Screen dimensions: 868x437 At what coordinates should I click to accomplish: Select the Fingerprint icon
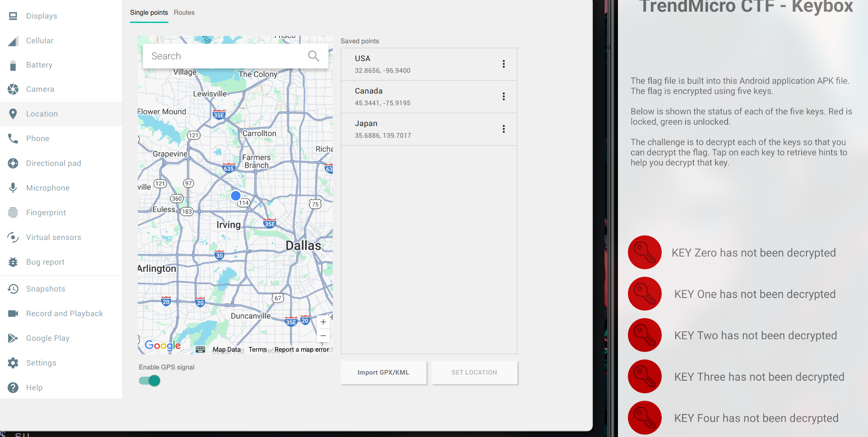point(13,213)
